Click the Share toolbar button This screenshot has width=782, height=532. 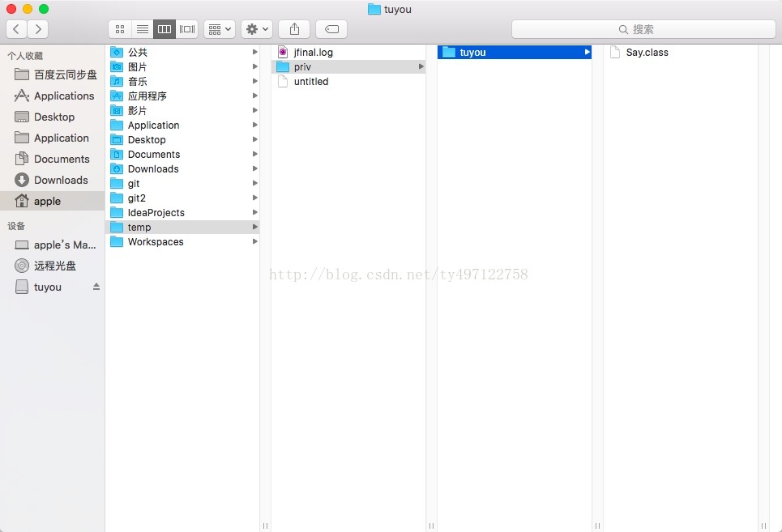coord(294,29)
